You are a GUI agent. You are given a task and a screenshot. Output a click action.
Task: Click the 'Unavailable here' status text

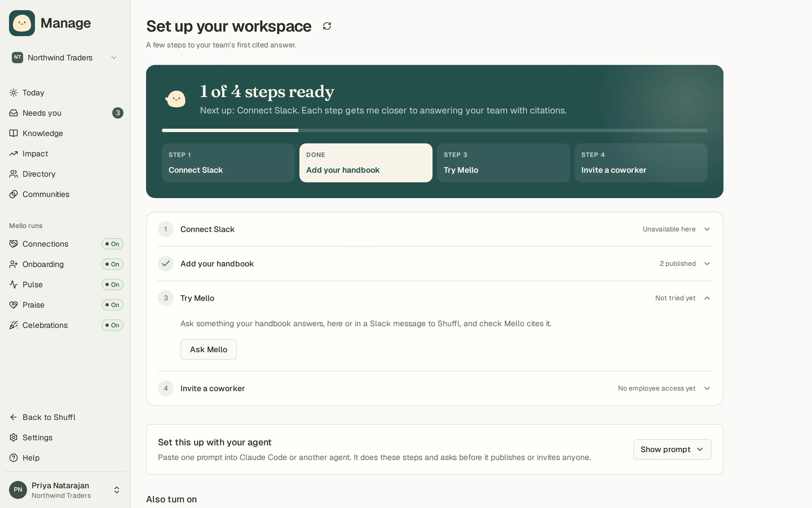click(669, 229)
